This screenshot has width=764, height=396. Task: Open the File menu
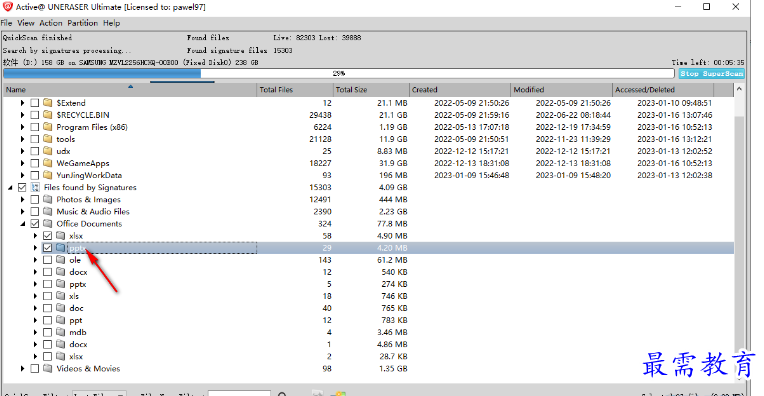point(6,23)
